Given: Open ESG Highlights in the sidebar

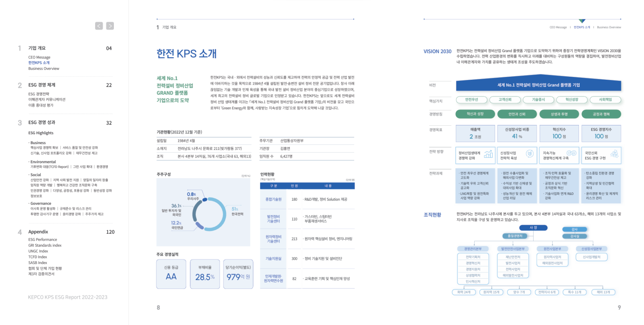Looking at the screenshot, I should point(41,133).
